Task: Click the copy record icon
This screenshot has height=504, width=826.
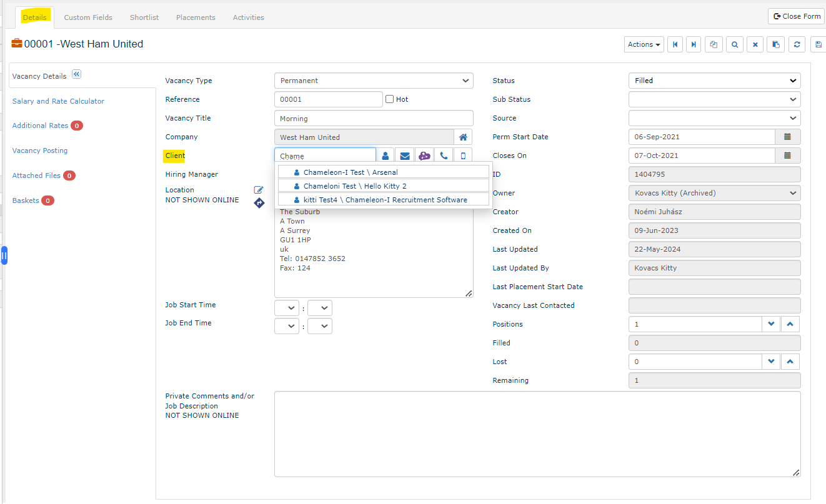Action: (714, 44)
